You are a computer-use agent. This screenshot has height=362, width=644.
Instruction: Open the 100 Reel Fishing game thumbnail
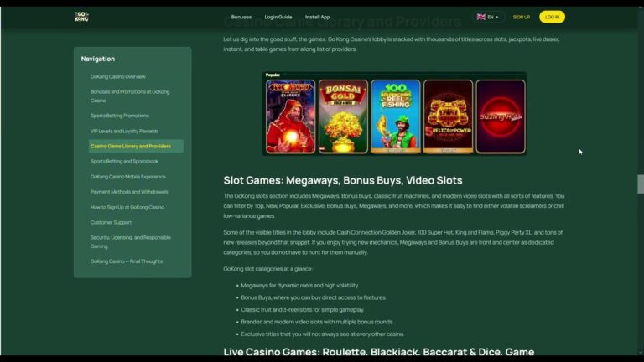tap(396, 116)
